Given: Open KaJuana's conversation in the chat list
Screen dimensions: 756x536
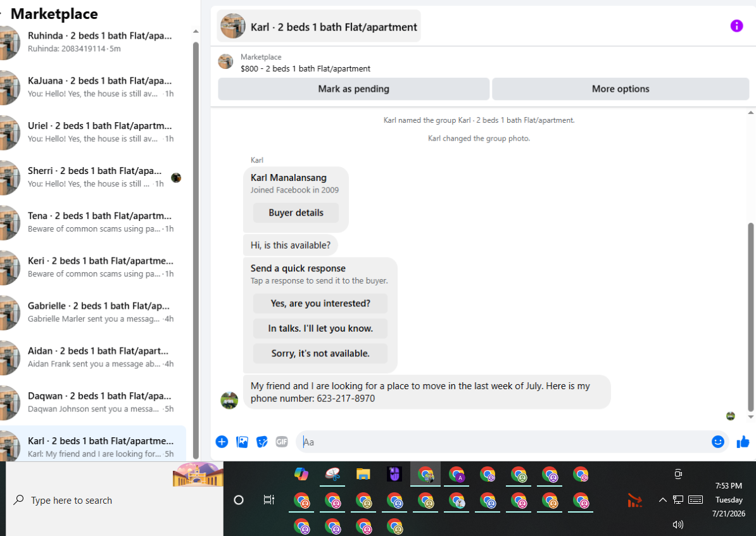Looking at the screenshot, I should (x=93, y=87).
